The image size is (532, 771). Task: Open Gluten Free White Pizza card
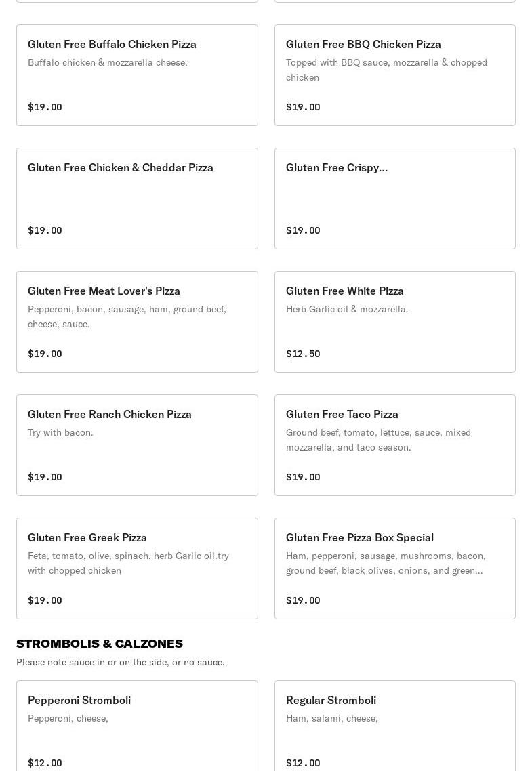[395, 322]
